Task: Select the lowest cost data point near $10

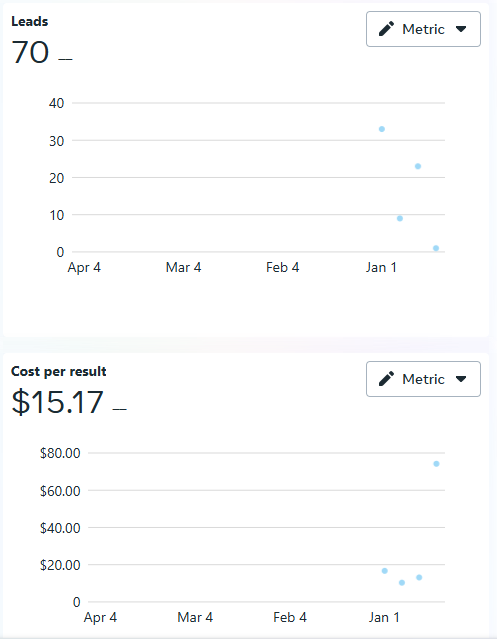Action: pos(402,583)
